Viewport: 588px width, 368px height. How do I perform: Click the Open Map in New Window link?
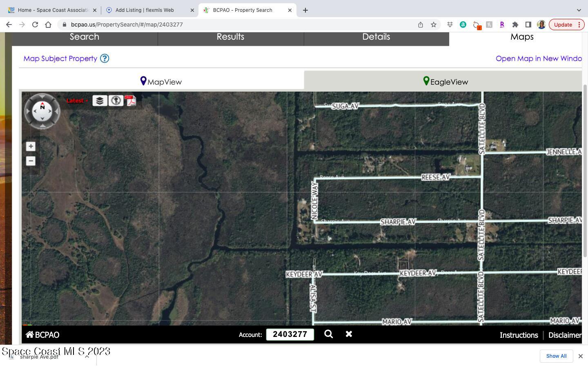(x=538, y=58)
